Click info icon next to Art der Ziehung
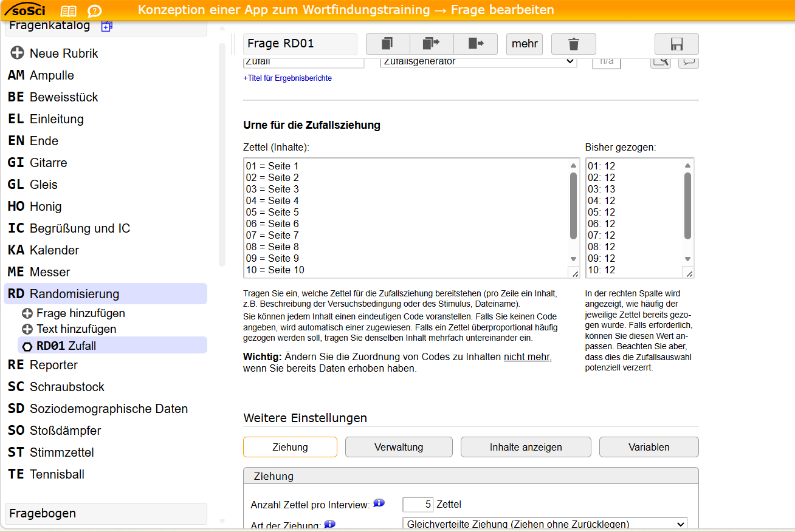Image resolution: width=795 pixels, height=532 pixels. [x=330, y=524]
